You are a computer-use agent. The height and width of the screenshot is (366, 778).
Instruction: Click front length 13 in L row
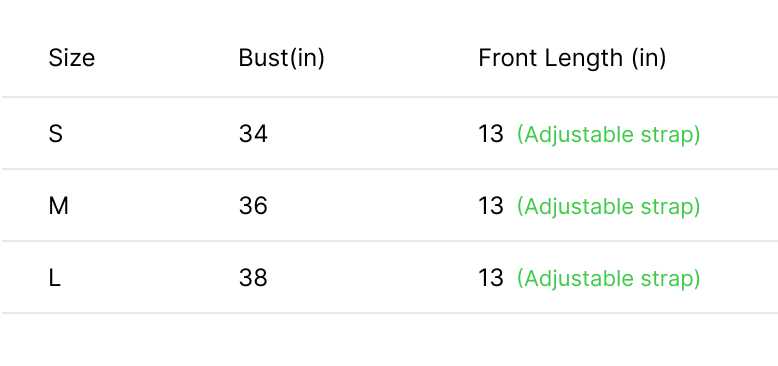point(491,278)
